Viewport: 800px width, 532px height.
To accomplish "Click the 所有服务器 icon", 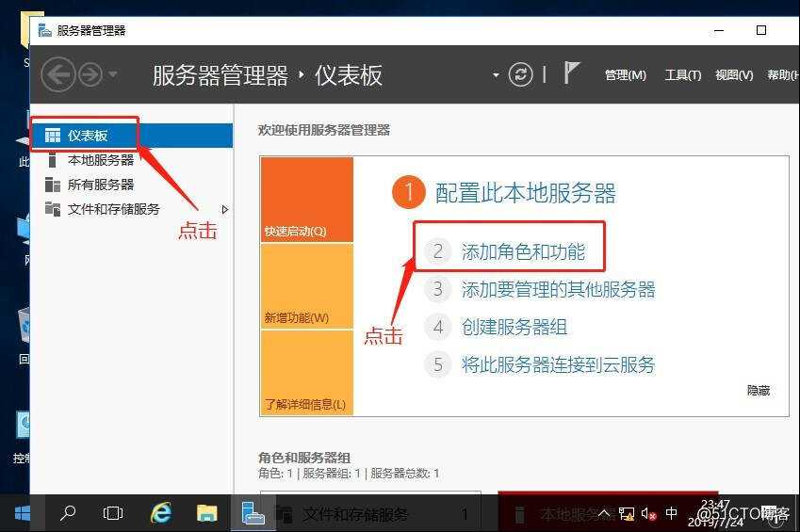I will coord(53,185).
